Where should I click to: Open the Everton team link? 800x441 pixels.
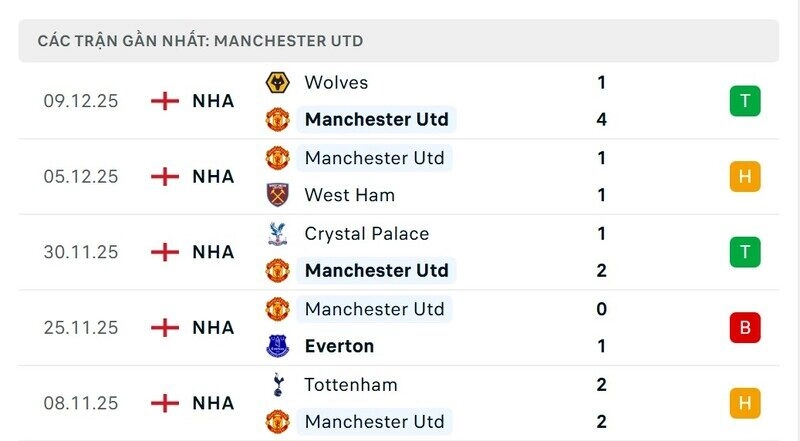click(x=339, y=346)
